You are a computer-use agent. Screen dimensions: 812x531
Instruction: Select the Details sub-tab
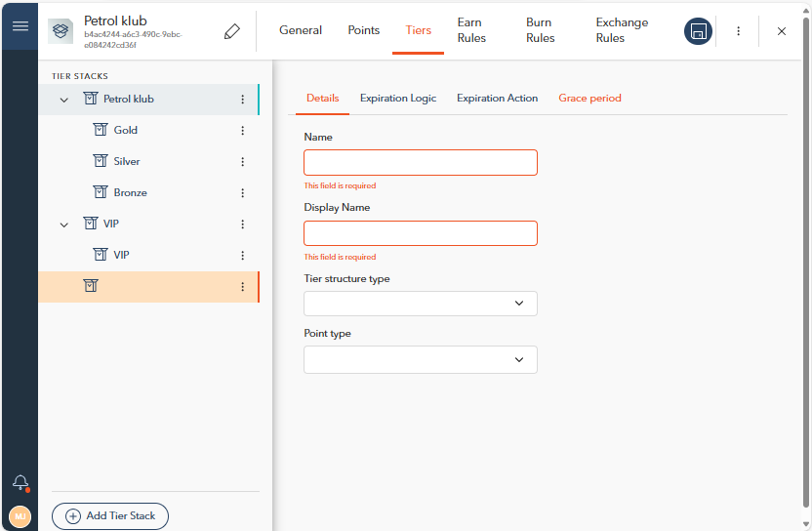[x=323, y=99]
